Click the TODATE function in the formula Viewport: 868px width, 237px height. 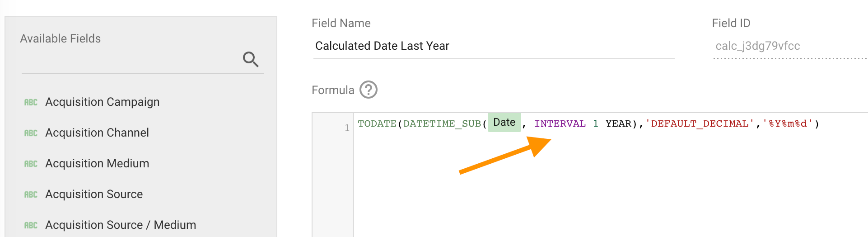pyautogui.click(x=377, y=124)
